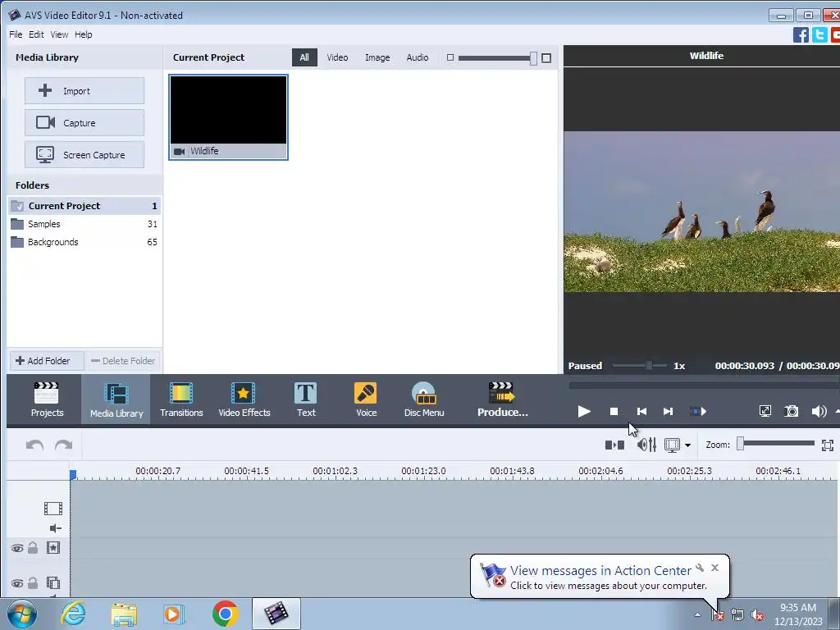Image resolution: width=840 pixels, height=630 pixels.
Task: Toggle preview volume speaker icon
Action: point(819,412)
